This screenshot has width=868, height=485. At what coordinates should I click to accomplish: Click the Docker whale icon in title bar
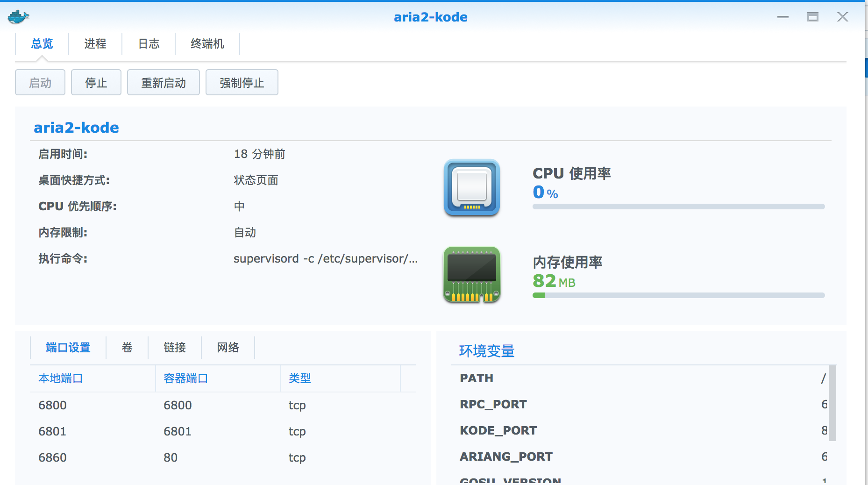pos(18,17)
